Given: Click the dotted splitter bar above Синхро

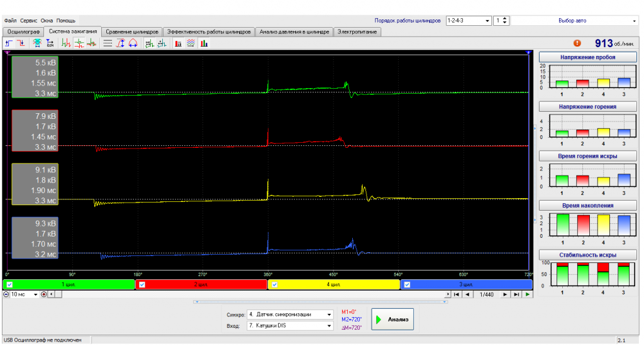Looking at the screenshot, I should click(320, 302).
